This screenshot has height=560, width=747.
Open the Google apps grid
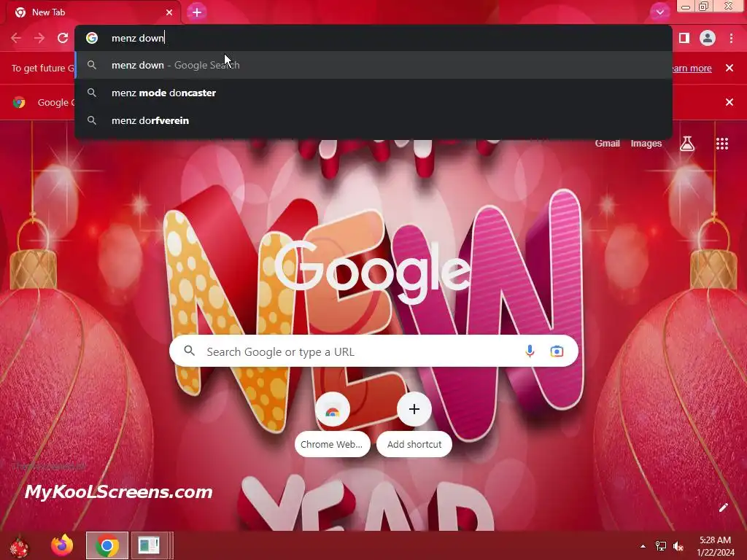tap(722, 144)
